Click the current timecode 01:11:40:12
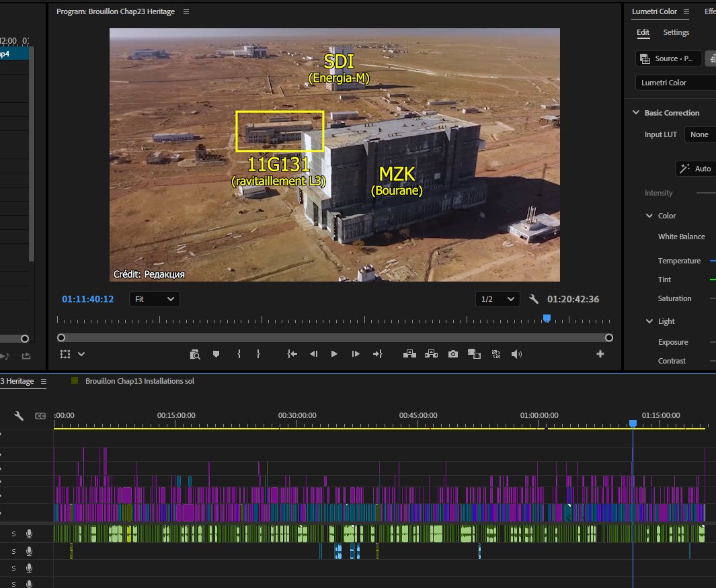Viewport: 716px width, 588px height. tap(87, 299)
